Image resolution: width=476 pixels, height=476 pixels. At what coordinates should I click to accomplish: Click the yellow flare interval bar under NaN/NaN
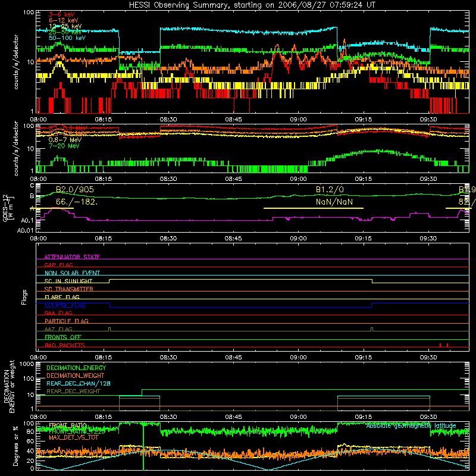point(314,208)
